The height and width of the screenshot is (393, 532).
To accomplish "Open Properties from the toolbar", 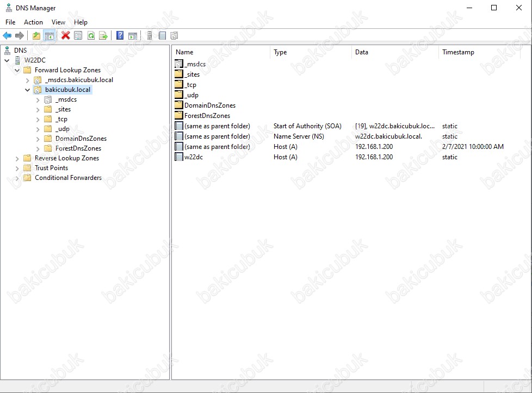I will click(78, 36).
